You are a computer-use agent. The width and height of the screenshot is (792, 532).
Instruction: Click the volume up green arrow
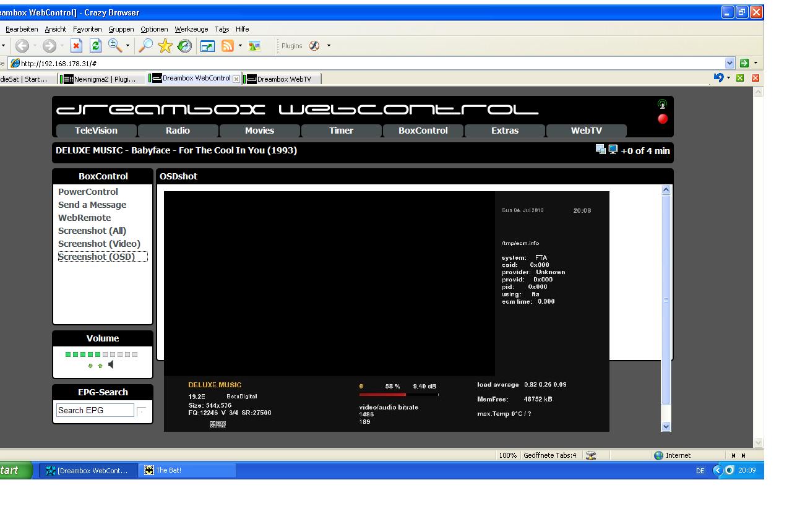(x=100, y=366)
